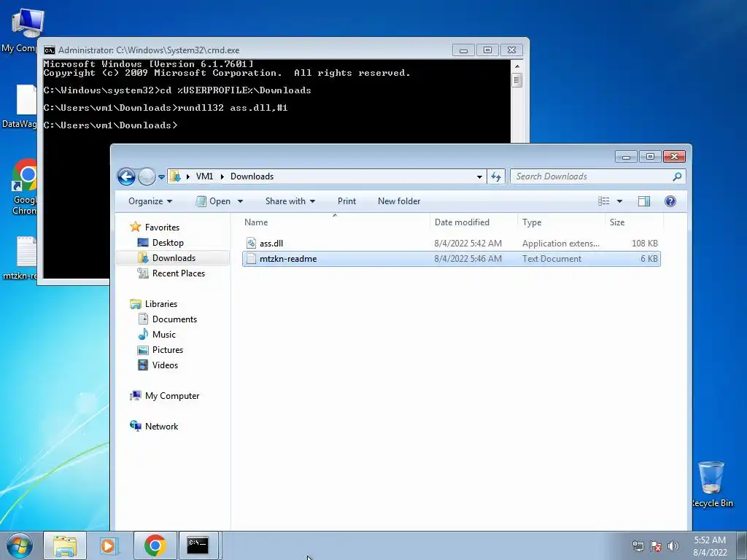Click the Change your view icon
The image size is (747, 560).
(603, 201)
